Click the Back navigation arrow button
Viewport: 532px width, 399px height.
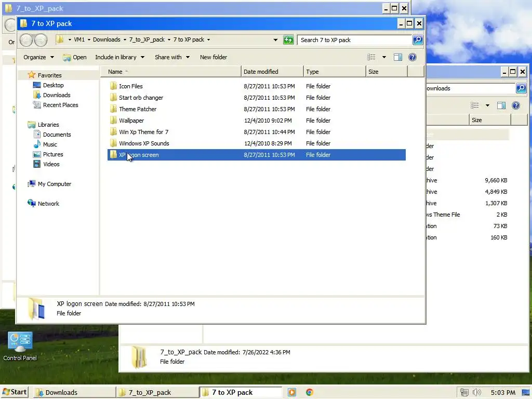click(x=26, y=40)
